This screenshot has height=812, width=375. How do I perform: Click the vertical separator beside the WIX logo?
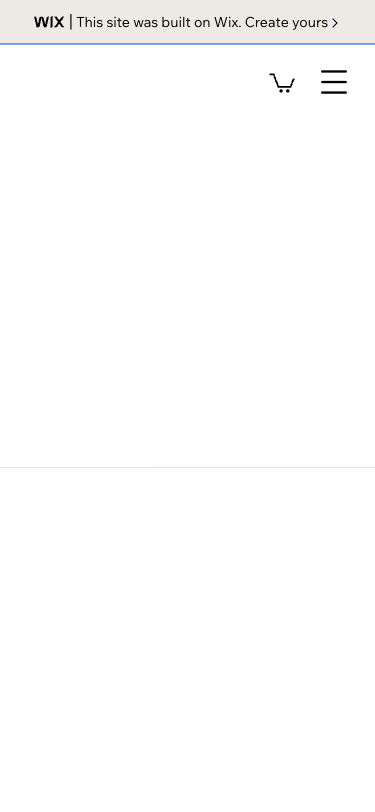(x=71, y=22)
